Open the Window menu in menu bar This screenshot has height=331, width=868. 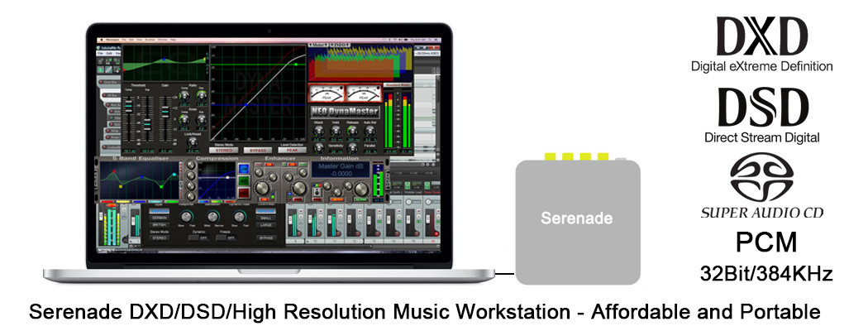[162, 40]
